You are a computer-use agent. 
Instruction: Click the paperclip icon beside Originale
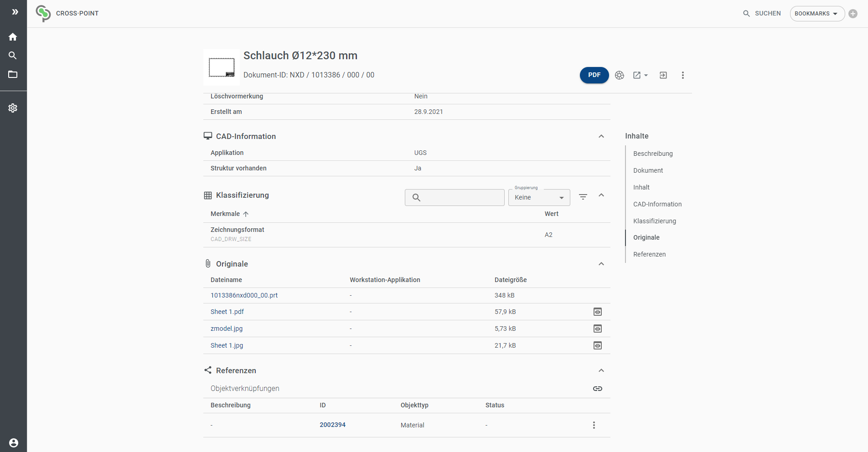(208, 263)
